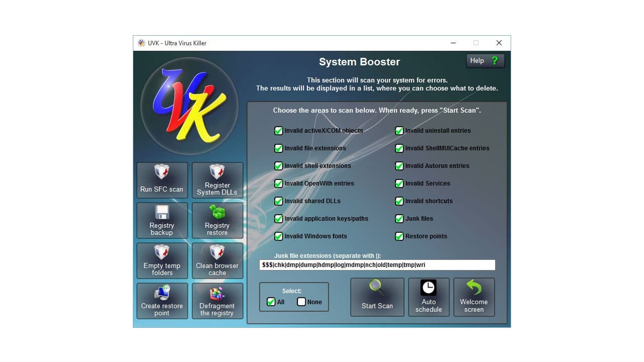The image size is (644, 362).
Task: Defragment the registry
Action: (217, 301)
